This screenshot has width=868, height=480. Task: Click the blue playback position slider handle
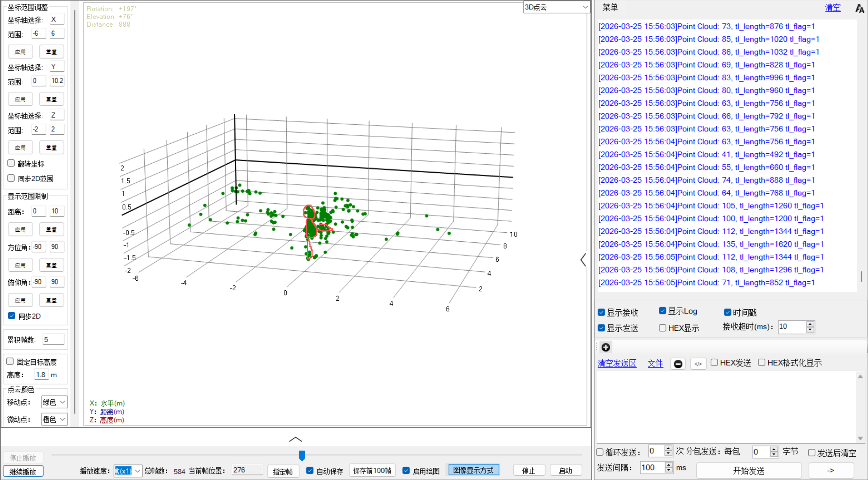pyautogui.click(x=302, y=455)
